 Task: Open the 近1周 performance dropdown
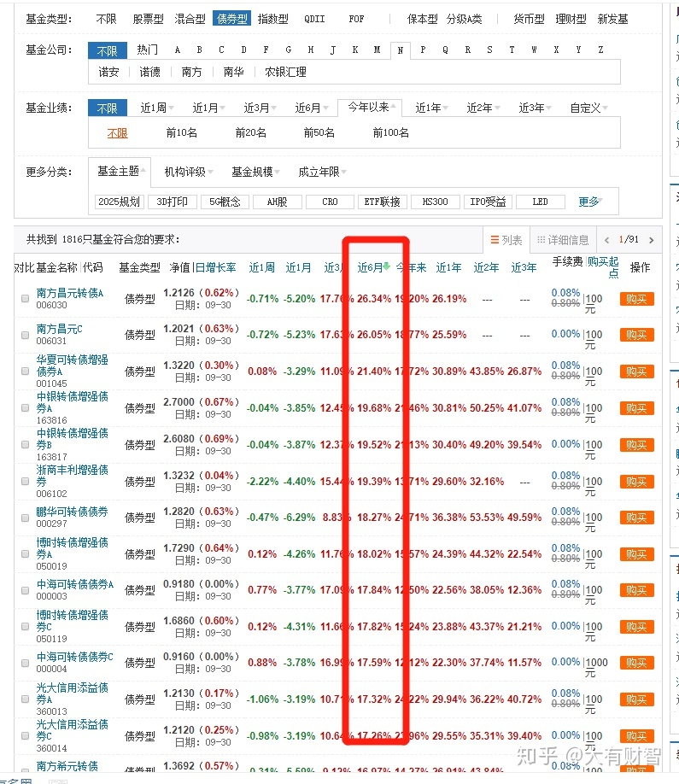[156, 108]
